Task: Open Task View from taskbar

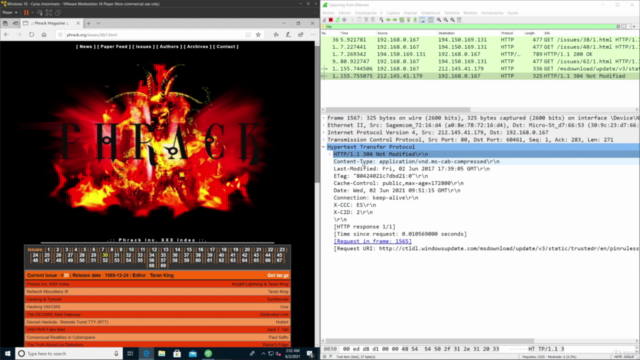Action: tap(130, 353)
